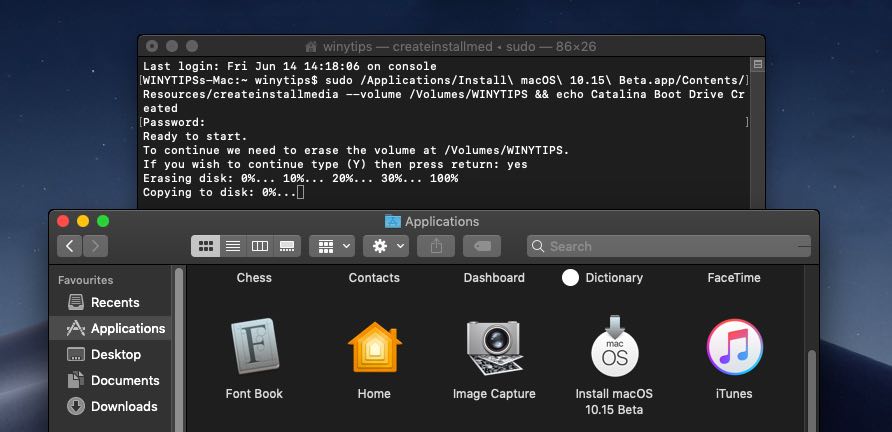Click the 'Last login' line in Terminal
Image resolution: width=892 pixels, height=432 pixels.
point(290,67)
